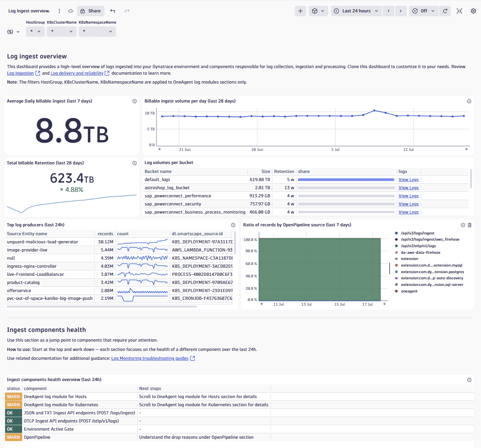Image resolution: width=481 pixels, height=448 pixels.
Task: Expand the variables {$} menu
Action: [x=13, y=32]
